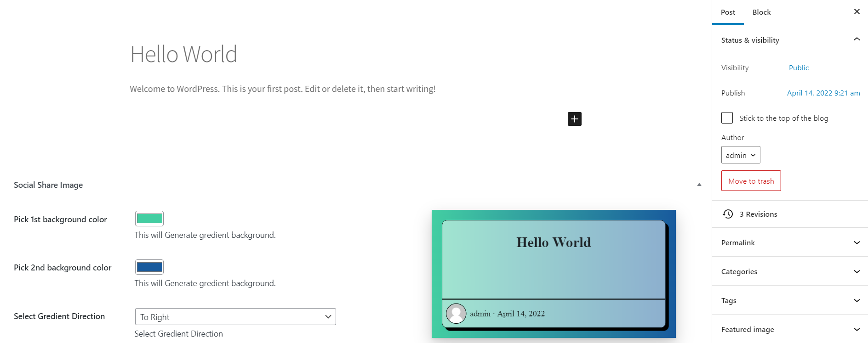Click the Author label
Image resolution: width=868 pixels, height=343 pixels.
point(732,137)
